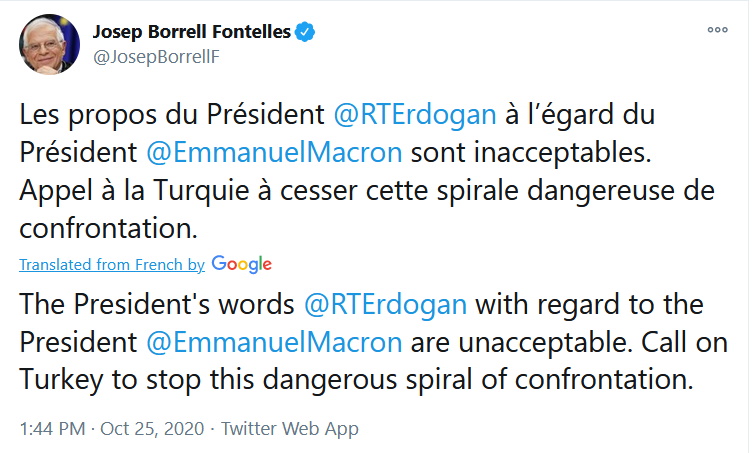
Task: Click the 'Translated from French by' link
Action: point(111,265)
